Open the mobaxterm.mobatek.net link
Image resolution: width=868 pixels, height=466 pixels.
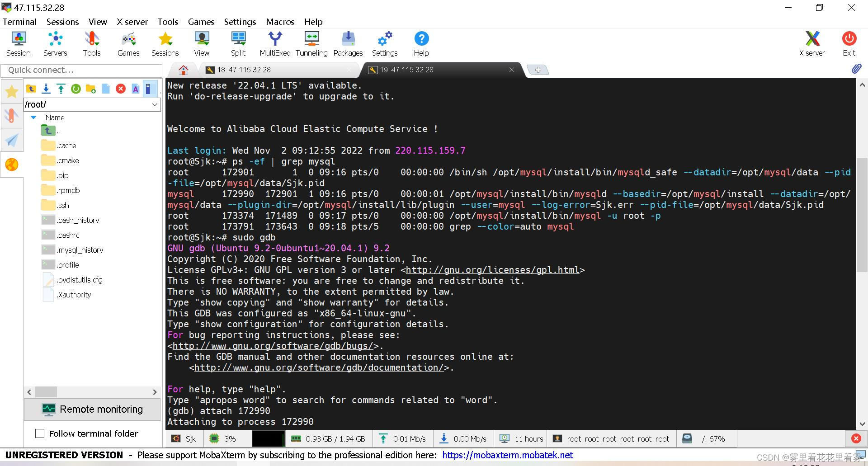[508, 455]
